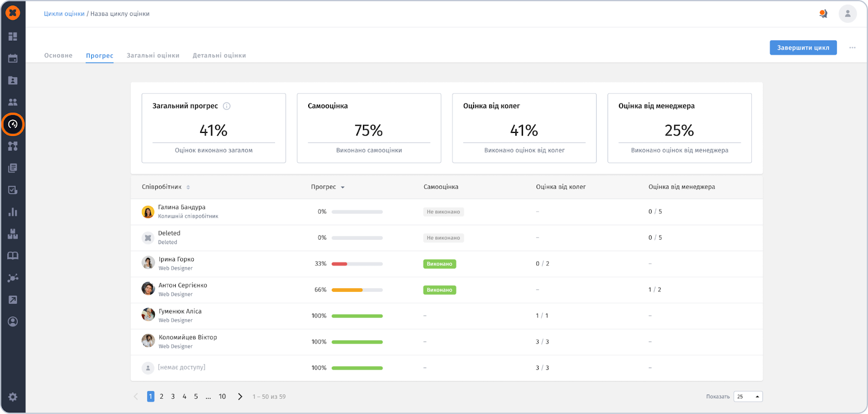Image resolution: width=868 pixels, height=414 pixels.
Task: Open the user profile avatar menu
Action: [847, 14]
